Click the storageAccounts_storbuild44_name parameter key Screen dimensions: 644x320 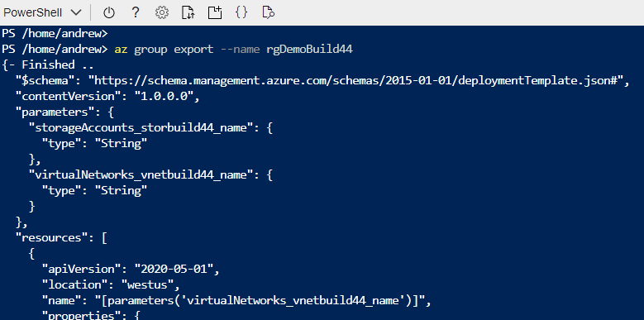coord(140,128)
